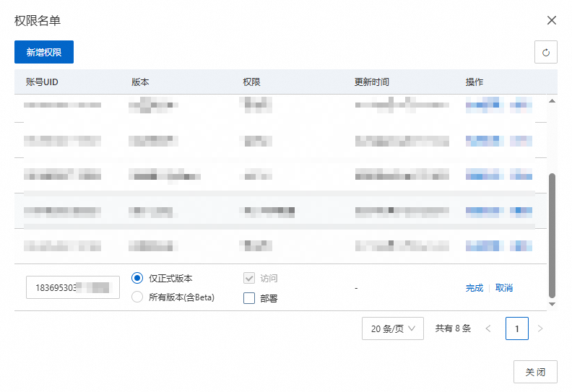Open the 20 条/页 page size dropdown
Image resolution: width=572 pixels, height=392 pixels.
pos(392,328)
